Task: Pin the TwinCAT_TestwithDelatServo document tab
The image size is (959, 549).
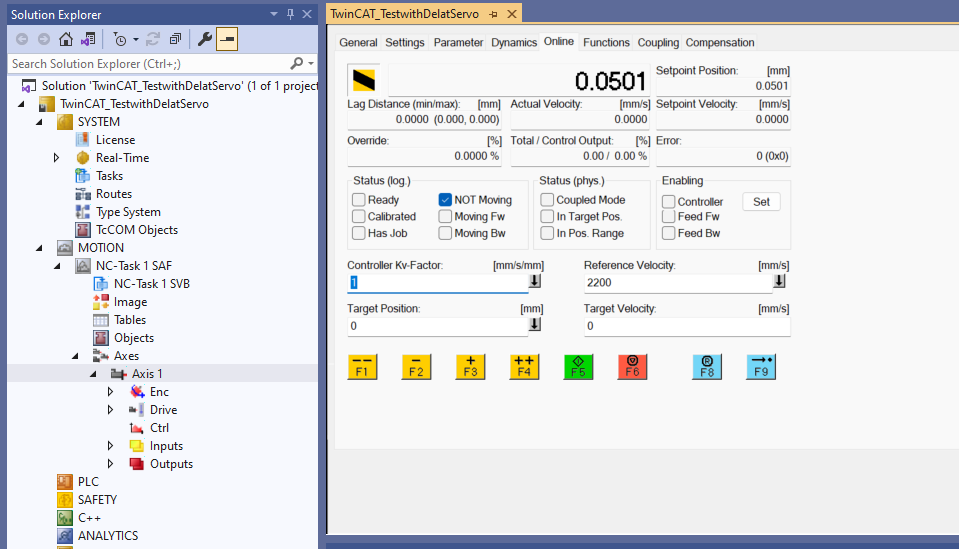Action: pos(494,14)
